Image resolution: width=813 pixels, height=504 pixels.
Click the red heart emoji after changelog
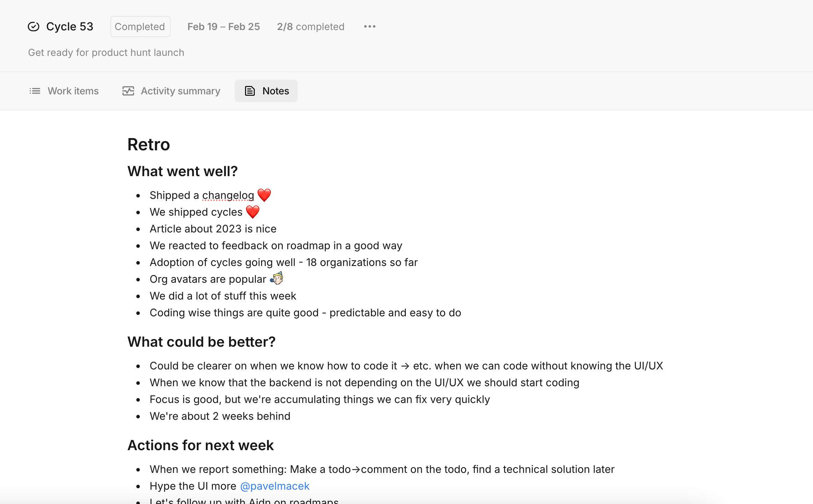264,195
